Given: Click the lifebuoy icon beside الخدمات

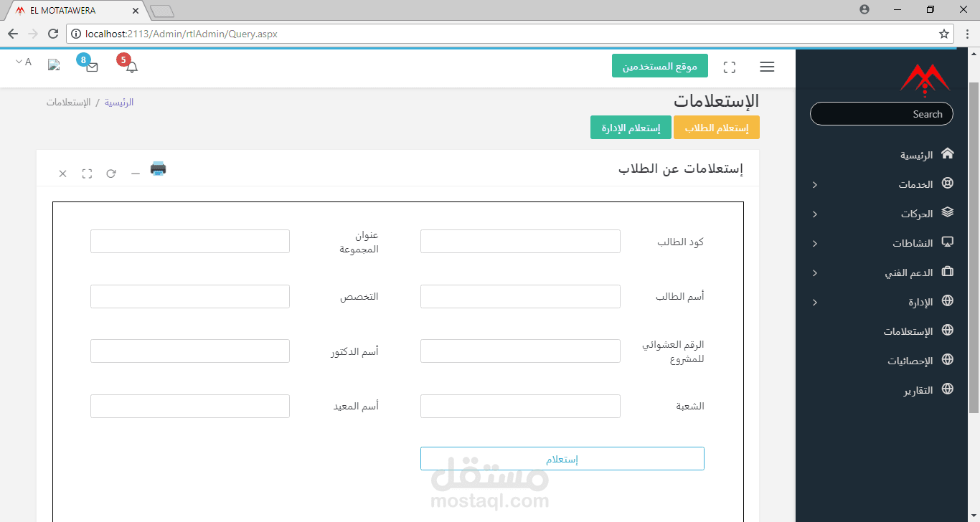Looking at the screenshot, I should pyautogui.click(x=947, y=184).
